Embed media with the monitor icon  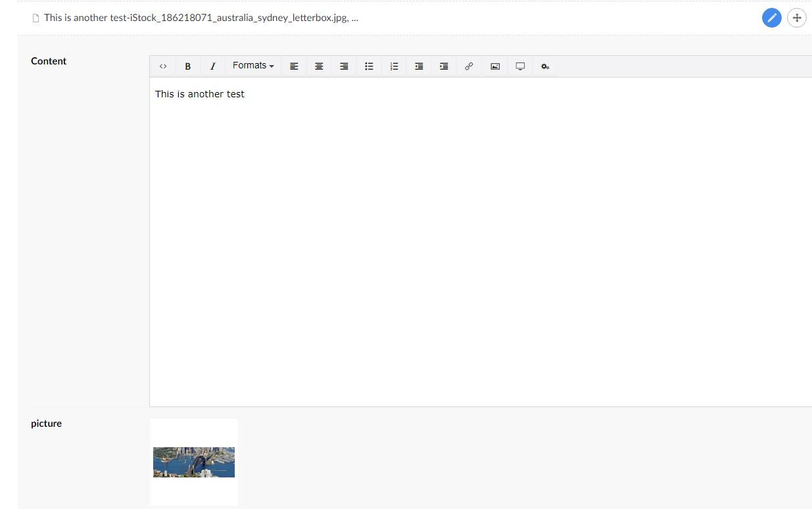click(520, 66)
